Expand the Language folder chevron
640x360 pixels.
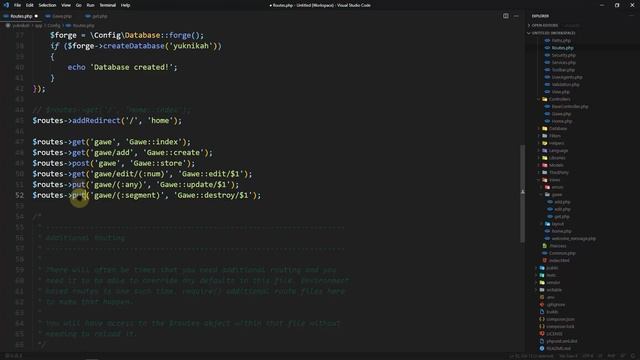click(x=539, y=151)
